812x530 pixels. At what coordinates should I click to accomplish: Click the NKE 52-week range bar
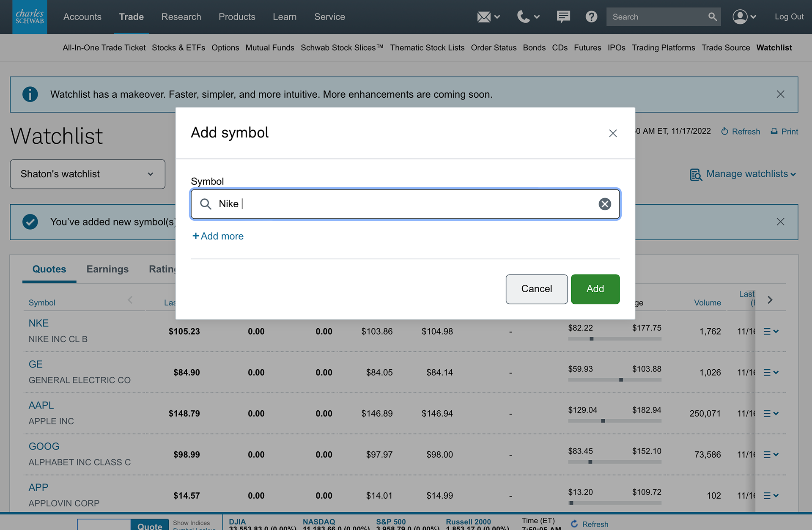pyautogui.click(x=614, y=339)
